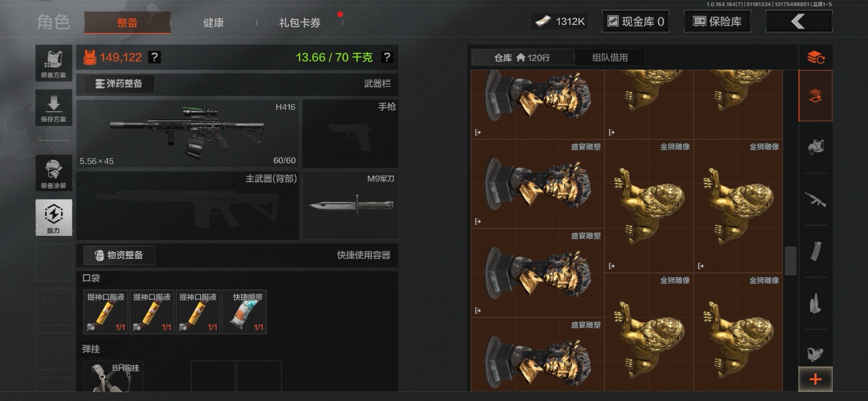Click the 弹药整备 button
Image resolution: width=868 pixels, height=401 pixels.
pyautogui.click(x=119, y=84)
